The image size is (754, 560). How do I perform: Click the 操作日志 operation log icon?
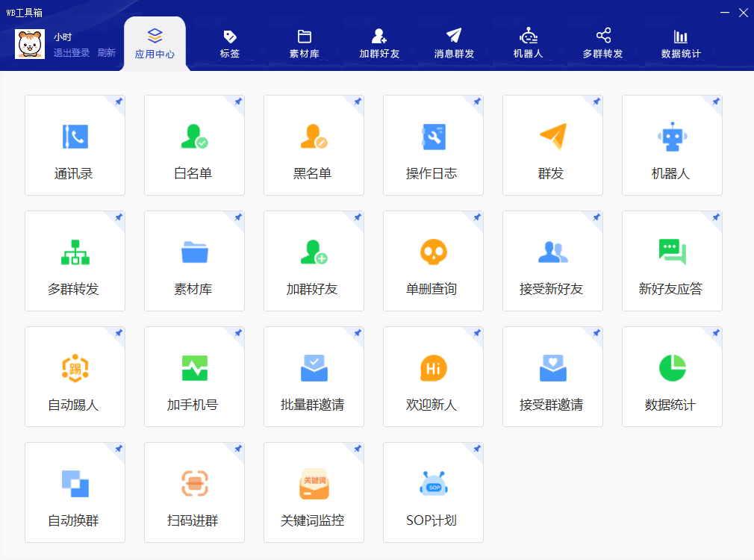(x=433, y=137)
